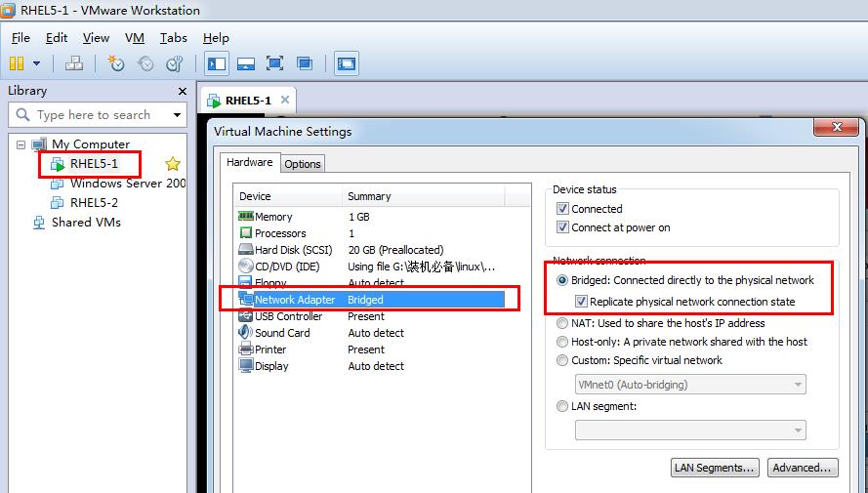Close the RHEL5-1 tab
The width and height of the screenshot is (868, 493).
(x=285, y=100)
